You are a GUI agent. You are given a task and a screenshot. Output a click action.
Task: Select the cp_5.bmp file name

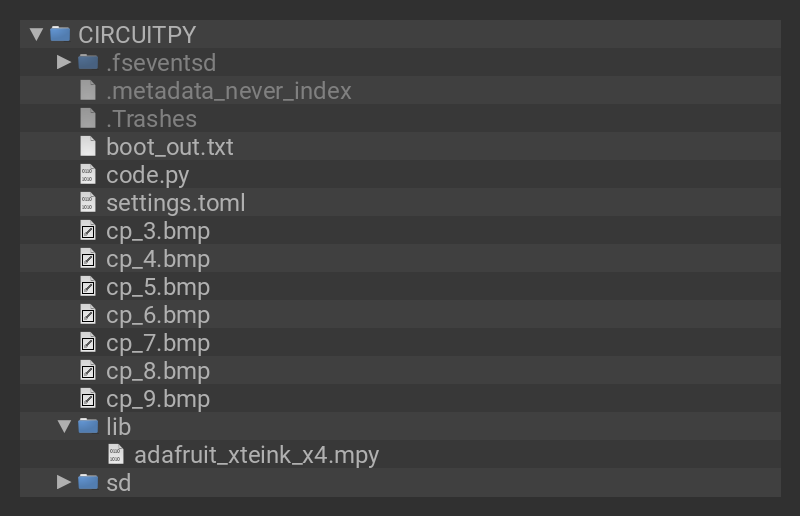coord(158,287)
